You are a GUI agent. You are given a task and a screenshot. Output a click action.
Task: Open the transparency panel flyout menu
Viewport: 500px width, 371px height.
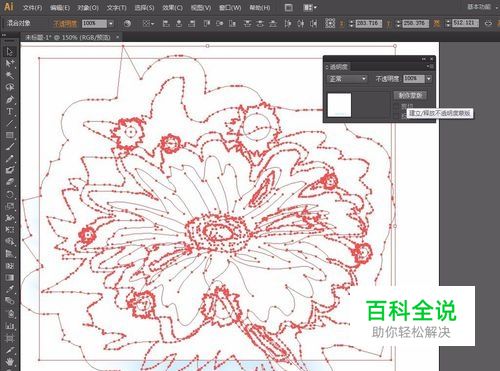pyautogui.click(x=430, y=67)
